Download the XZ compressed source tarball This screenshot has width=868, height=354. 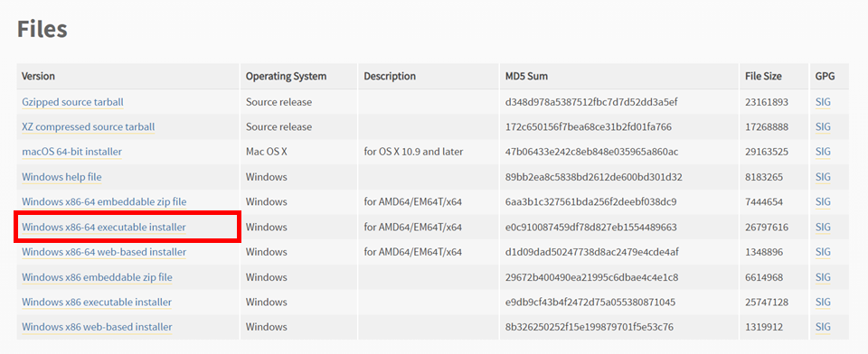click(x=88, y=127)
